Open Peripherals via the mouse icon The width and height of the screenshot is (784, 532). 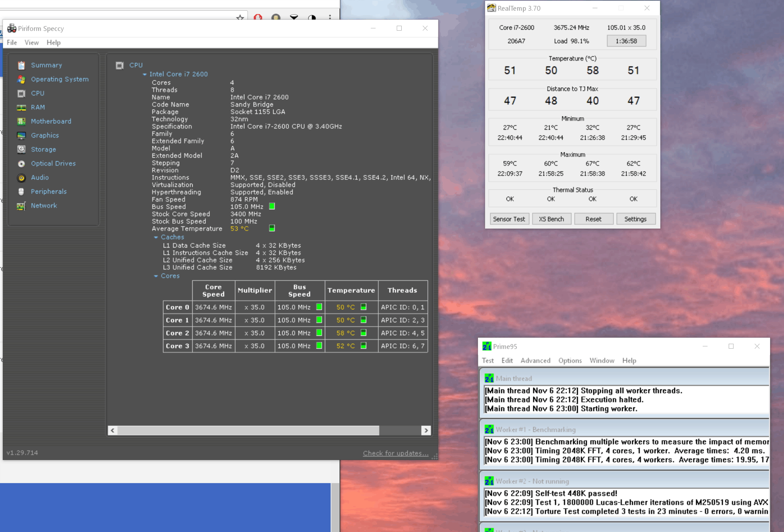[21, 191]
